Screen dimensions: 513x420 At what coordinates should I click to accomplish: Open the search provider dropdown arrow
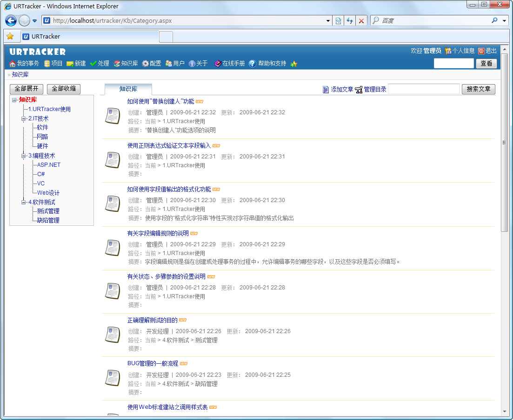pos(504,21)
